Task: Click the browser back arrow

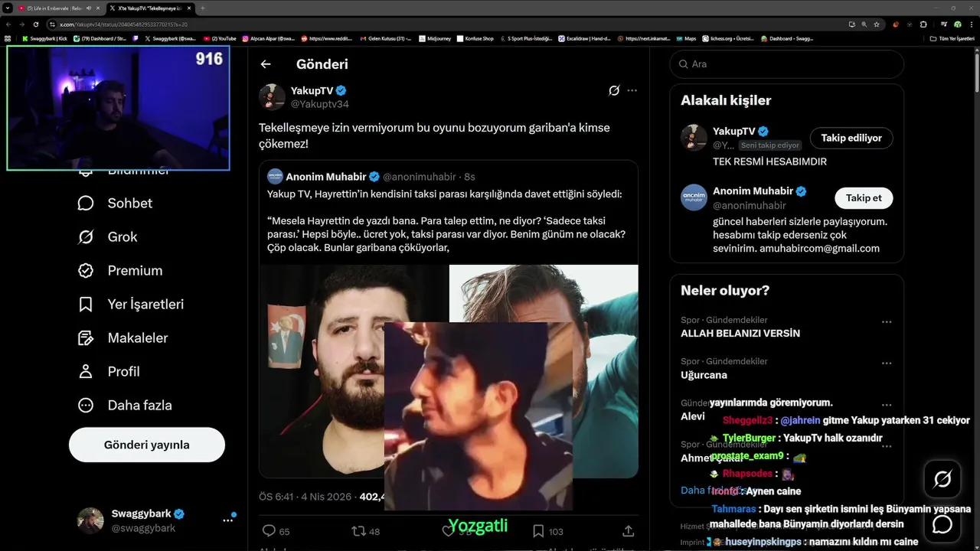Action: click(8, 24)
